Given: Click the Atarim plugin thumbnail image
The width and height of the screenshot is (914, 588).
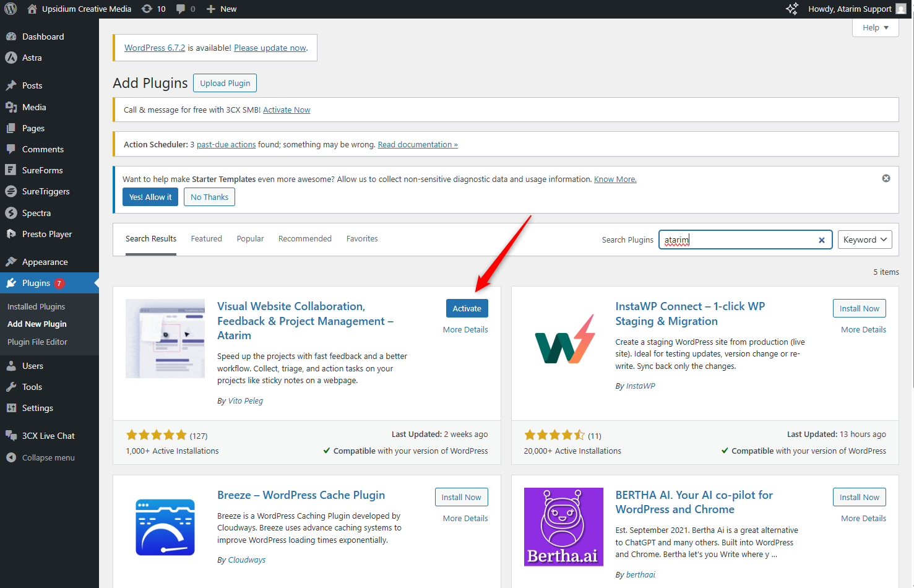Looking at the screenshot, I should 165,339.
